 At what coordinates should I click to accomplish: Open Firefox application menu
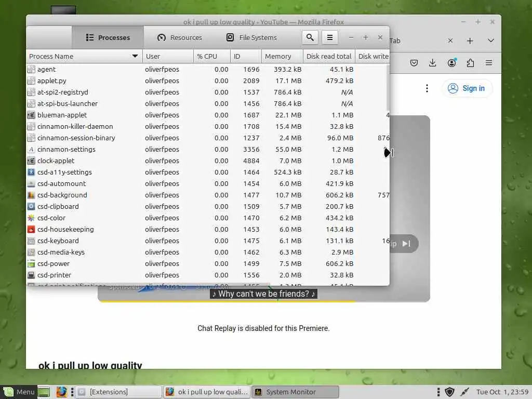coord(488,63)
